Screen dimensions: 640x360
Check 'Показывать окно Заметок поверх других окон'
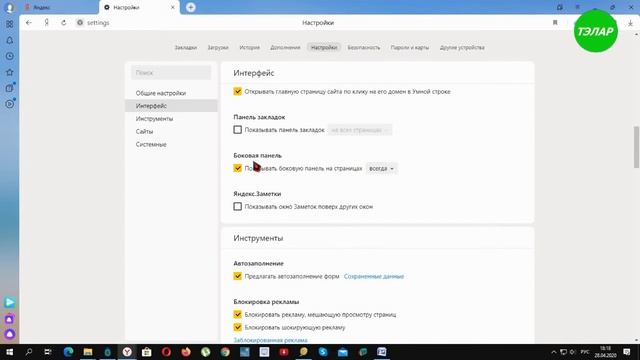[x=238, y=207]
